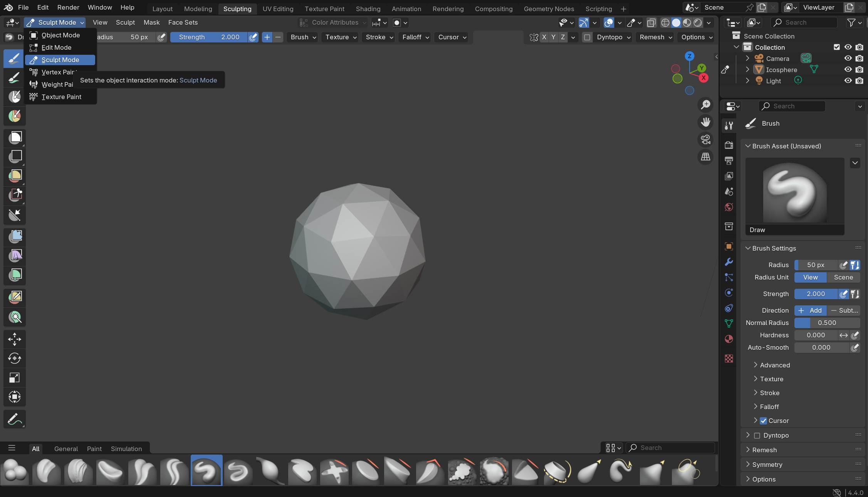Set Radius Unit to Scene
868x497 pixels.
point(843,277)
